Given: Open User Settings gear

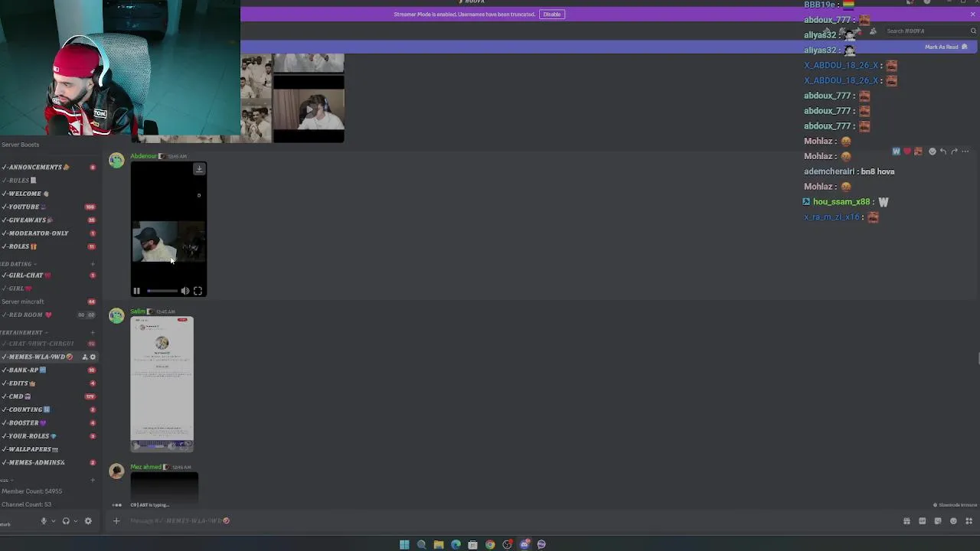Looking at the screenshot, I should coord(88,521).
